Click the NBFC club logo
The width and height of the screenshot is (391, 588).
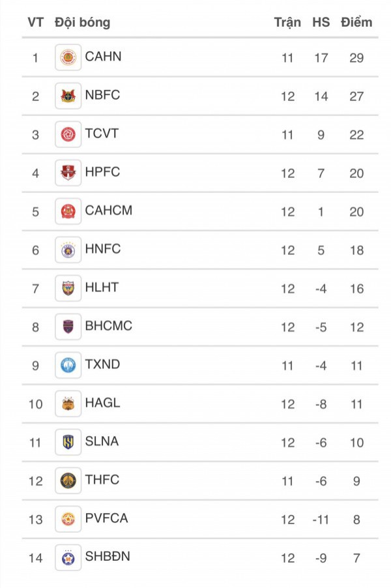click(68, 96)
